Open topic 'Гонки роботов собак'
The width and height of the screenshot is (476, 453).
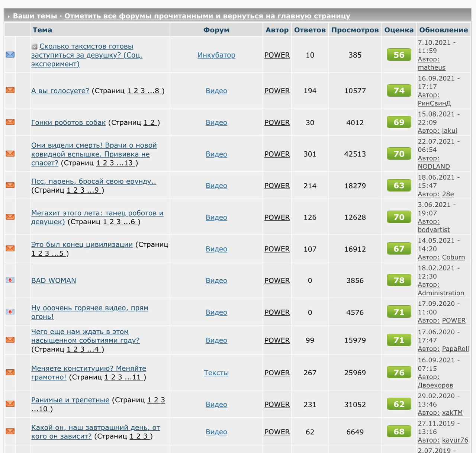click(68, 123)
